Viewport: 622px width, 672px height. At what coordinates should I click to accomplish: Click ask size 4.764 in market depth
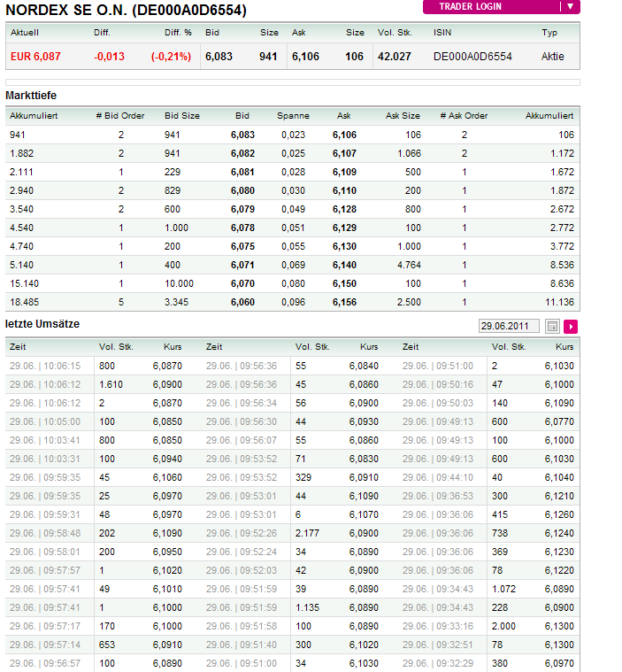(x=409, y=265)
